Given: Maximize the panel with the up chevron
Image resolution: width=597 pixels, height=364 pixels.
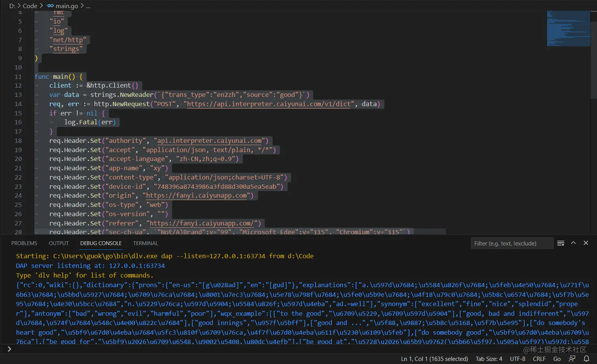Looking at the screenshot, I should (x=573, y=243).
